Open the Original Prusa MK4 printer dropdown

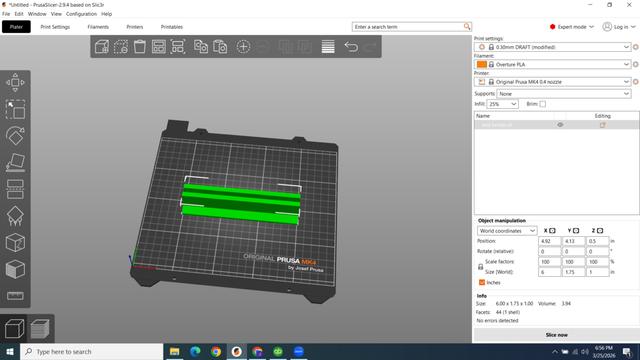click(x=553, y=82)
